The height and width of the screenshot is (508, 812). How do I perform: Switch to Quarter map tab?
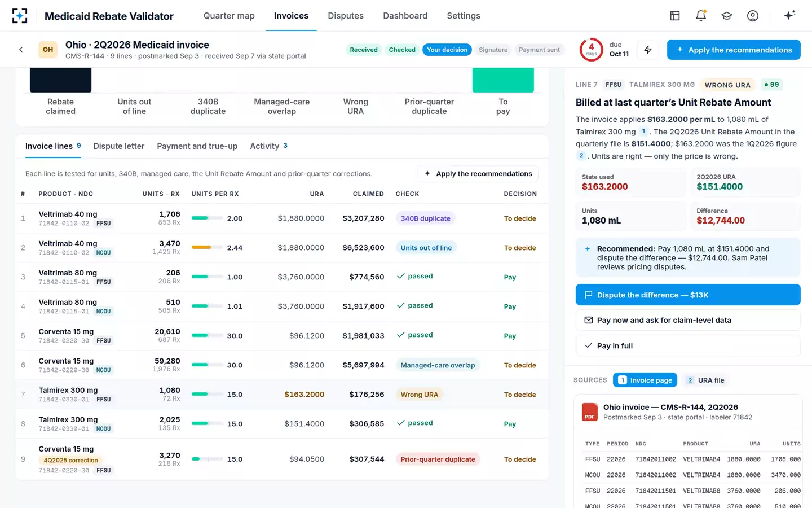(x=229, y=16)
